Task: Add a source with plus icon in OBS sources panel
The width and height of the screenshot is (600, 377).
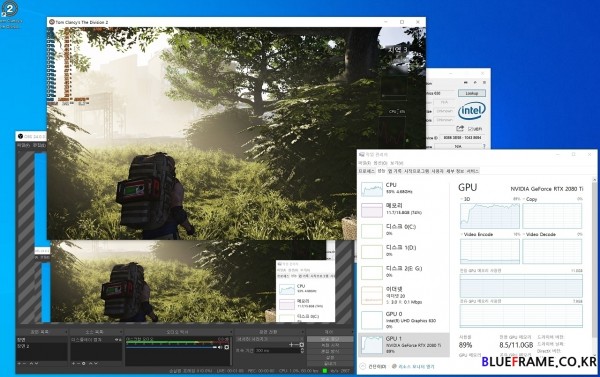Action: (73, 363)
